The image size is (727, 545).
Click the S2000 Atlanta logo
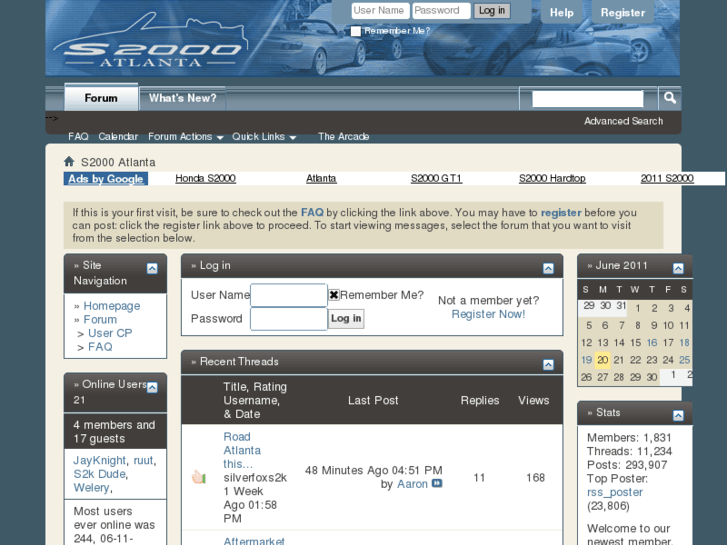click(x=151, y=41)
